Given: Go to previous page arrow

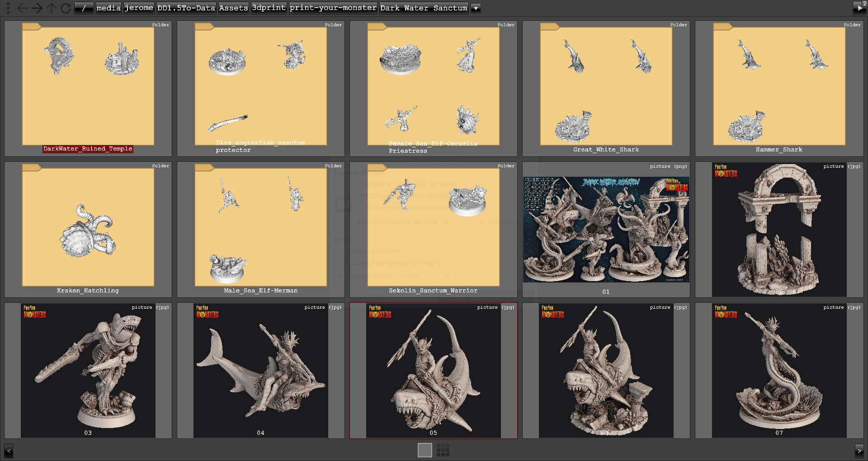Looking at the screenshot, I should click(9, 451).
